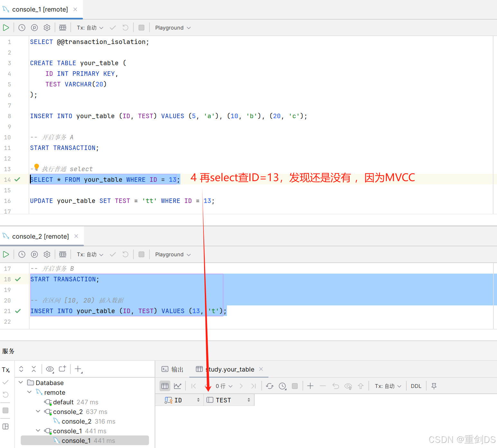
Task: Open settings gear in console_1 toolbar
Action: (47, 28)
